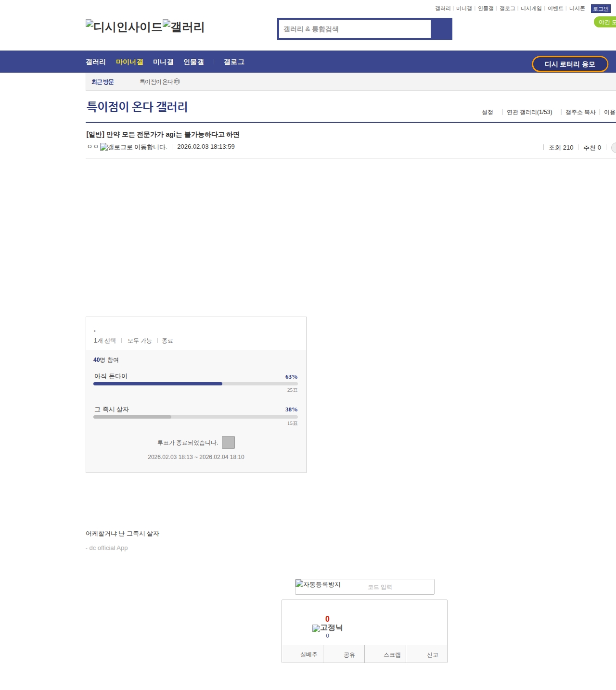616x690 pixels.
Task: Click the 아직 돈다이 poll result bar
Action: tap(195, 383)
